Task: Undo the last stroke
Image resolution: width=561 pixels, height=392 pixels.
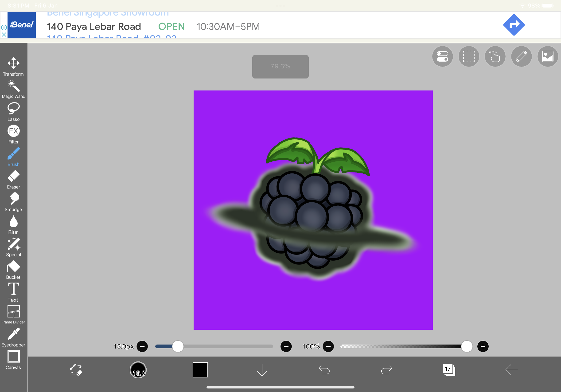Action: (324, 370)
